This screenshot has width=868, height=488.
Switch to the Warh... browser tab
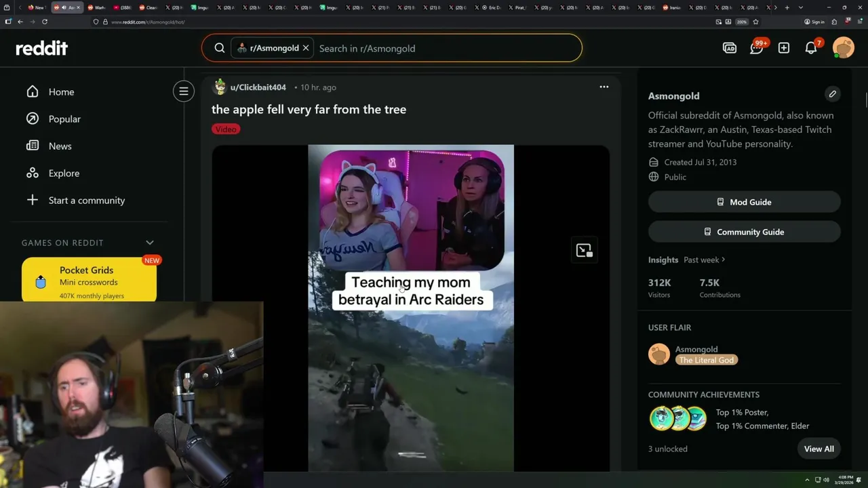(x=96, y=7)
